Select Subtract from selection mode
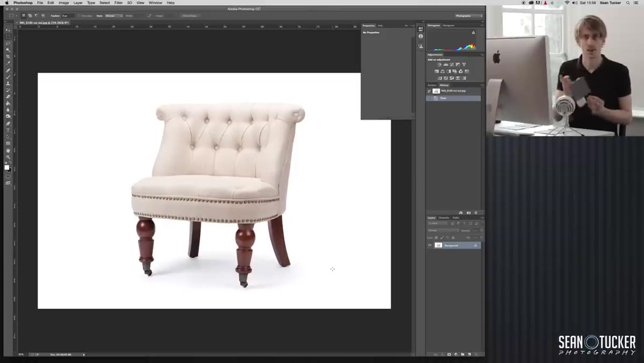The image size is (644, 363). point(36,16)
